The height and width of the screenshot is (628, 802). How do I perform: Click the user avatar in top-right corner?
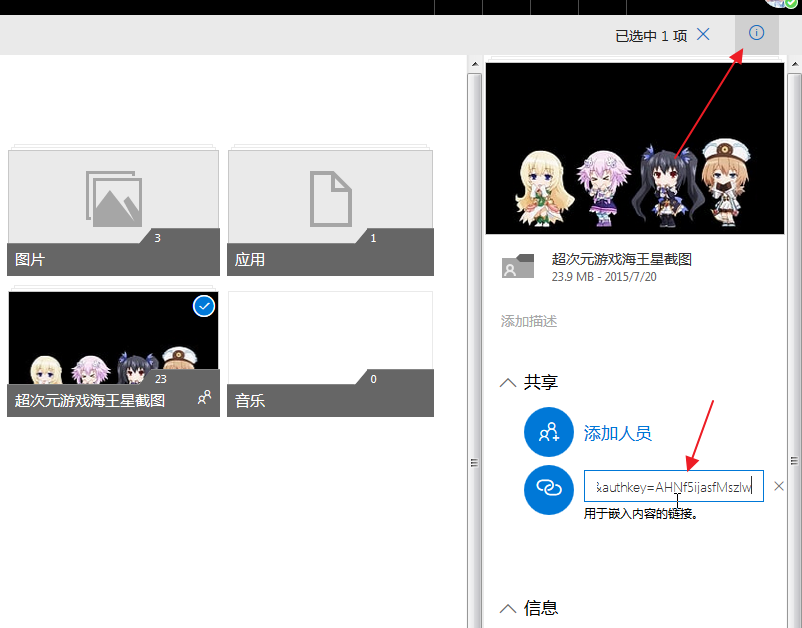[x=780, y=3]
